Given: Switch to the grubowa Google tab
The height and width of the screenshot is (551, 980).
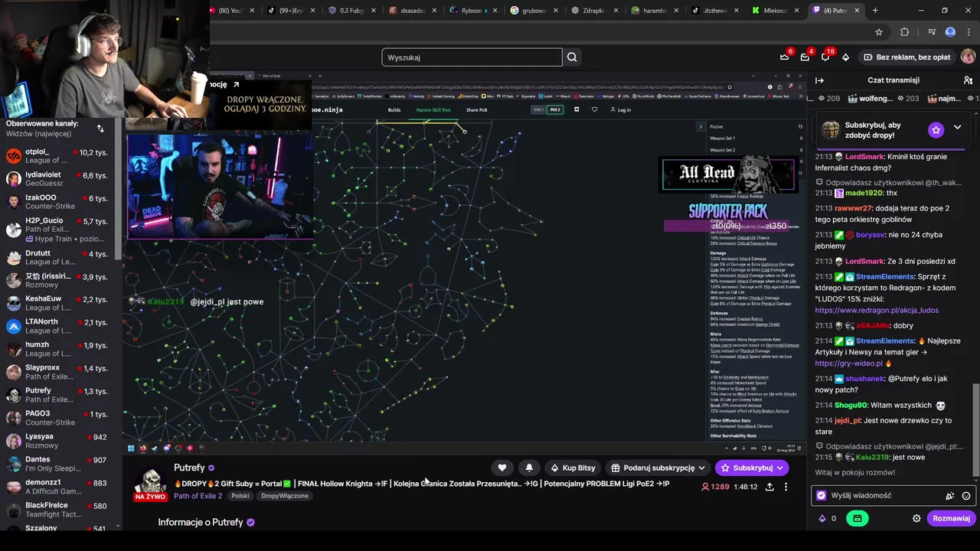Looking at the screenshot, I should point(534,11).
